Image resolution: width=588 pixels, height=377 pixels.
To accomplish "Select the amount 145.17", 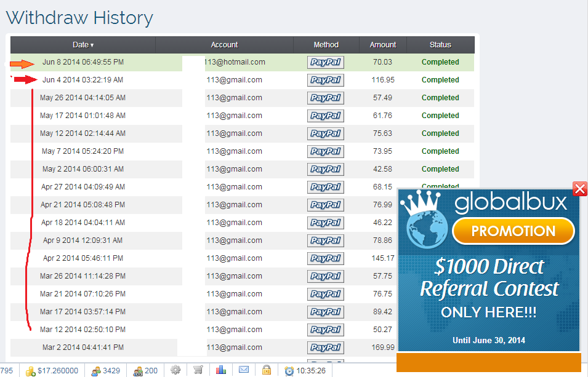I will [x=383, y=258].
